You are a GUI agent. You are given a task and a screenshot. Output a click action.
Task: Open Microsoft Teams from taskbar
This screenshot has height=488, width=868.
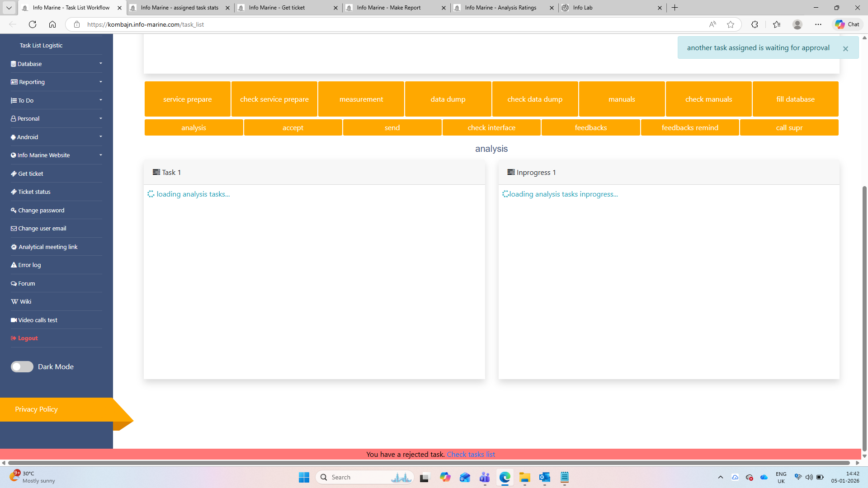pos(485,477)
